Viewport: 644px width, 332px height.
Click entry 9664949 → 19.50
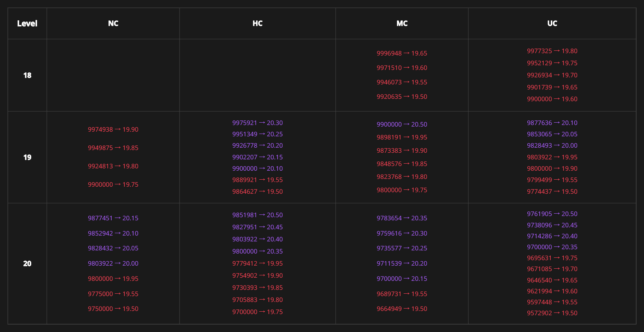[402, 309]
